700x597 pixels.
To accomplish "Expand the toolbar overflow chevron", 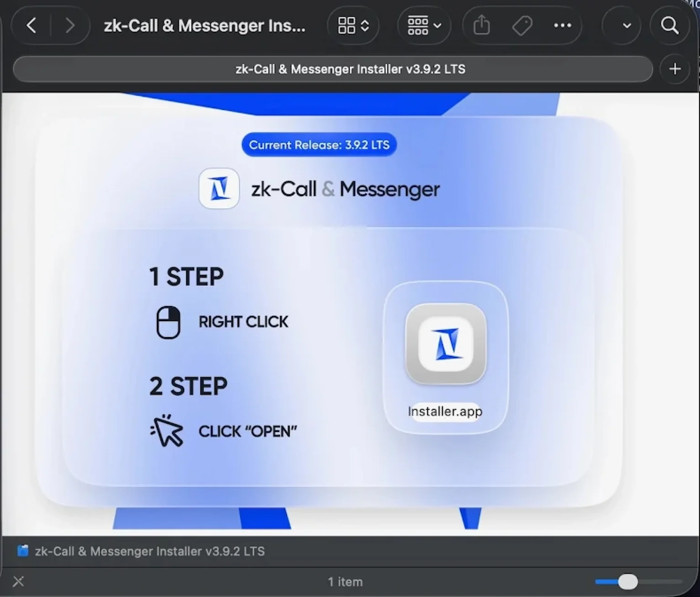I will coord(627,26).
